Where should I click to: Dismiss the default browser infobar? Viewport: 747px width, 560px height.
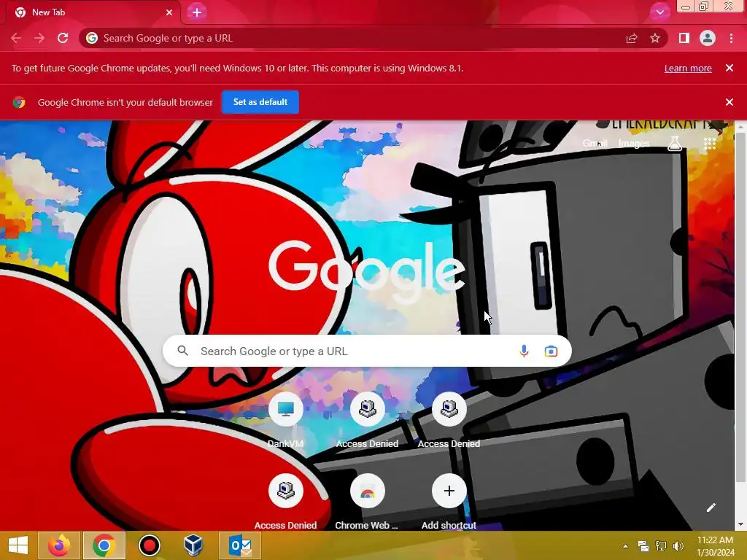pos(729,102)
